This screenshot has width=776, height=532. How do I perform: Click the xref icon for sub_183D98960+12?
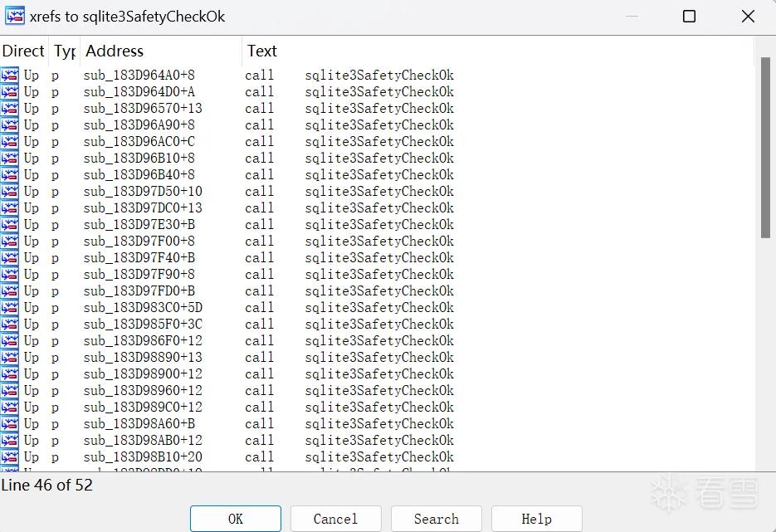(10, 390)
